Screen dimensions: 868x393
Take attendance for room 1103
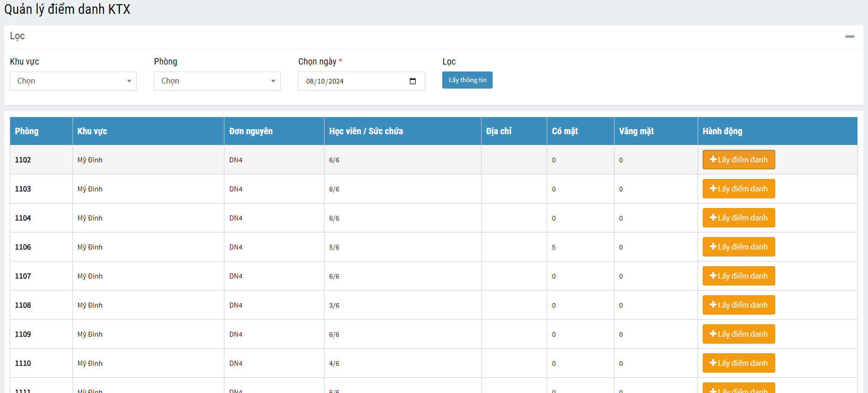point(738,189)
